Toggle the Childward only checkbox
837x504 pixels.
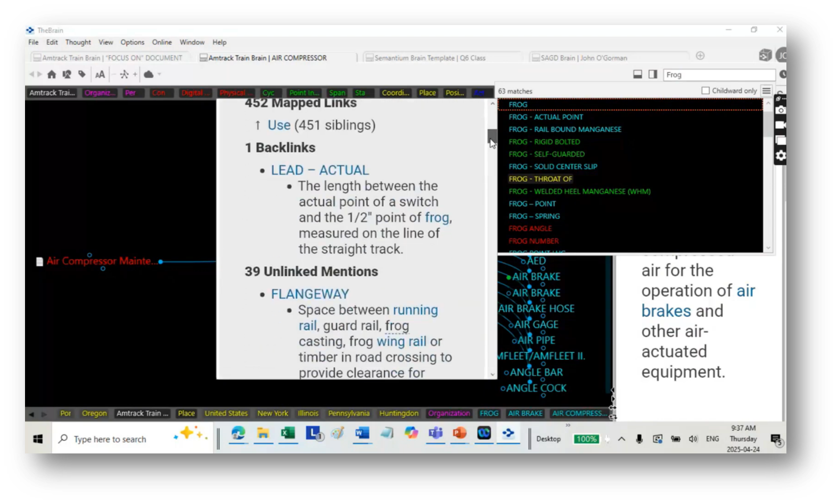[705, 91]
